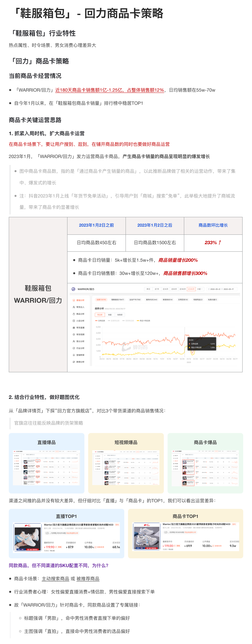Select the 全部(13076) category chip
This screenshot has height=644, width=252.
click(101, 299)
